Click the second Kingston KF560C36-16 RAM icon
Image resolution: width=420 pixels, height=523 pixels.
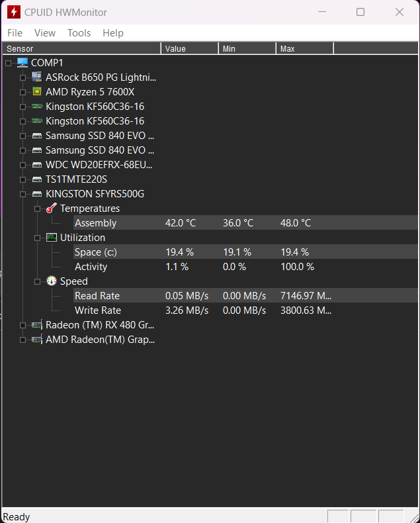pos(37,120)
